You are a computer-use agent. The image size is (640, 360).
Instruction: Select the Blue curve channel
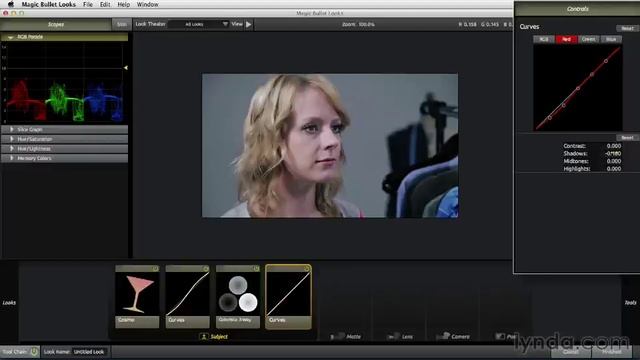611,39
